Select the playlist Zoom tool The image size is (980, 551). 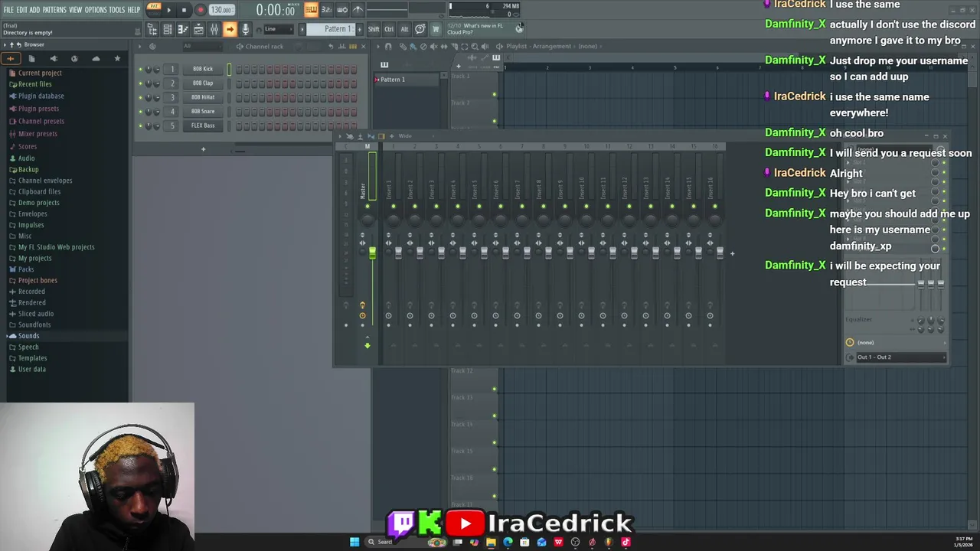[x=474, y=47]
